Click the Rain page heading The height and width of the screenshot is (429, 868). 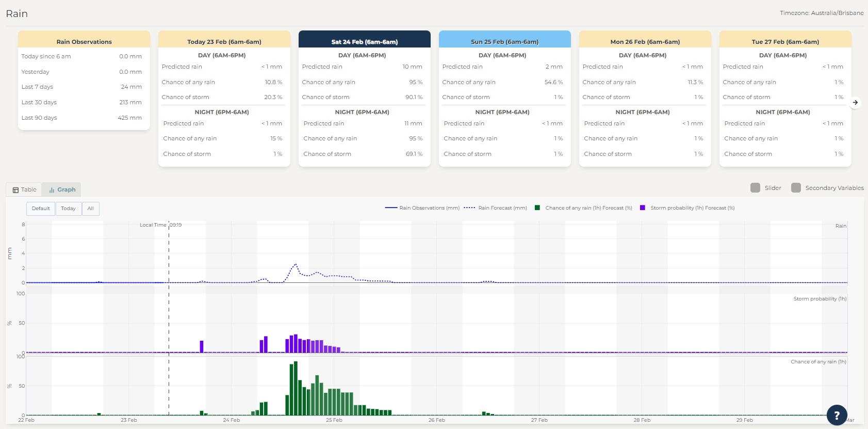[17, 13]
